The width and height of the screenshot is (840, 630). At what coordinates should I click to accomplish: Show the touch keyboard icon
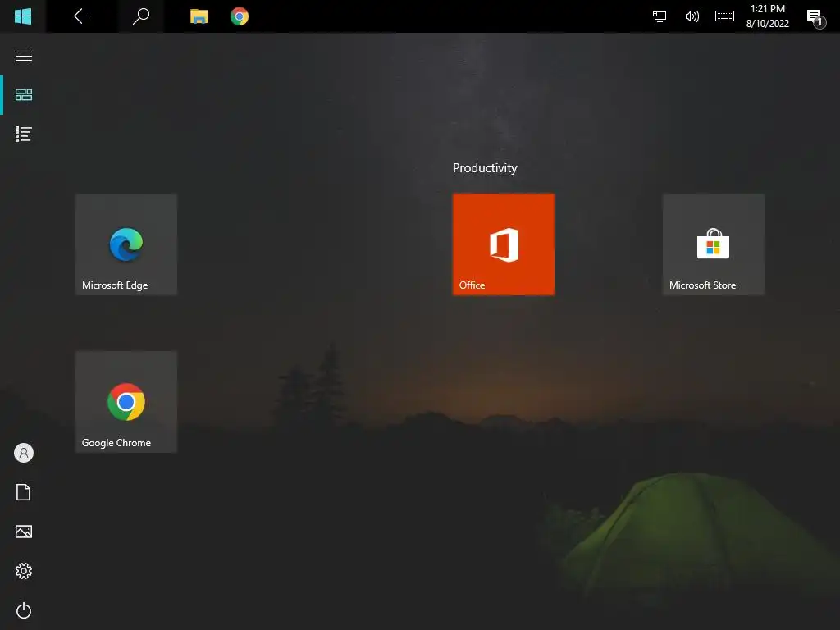coord(725,16)
